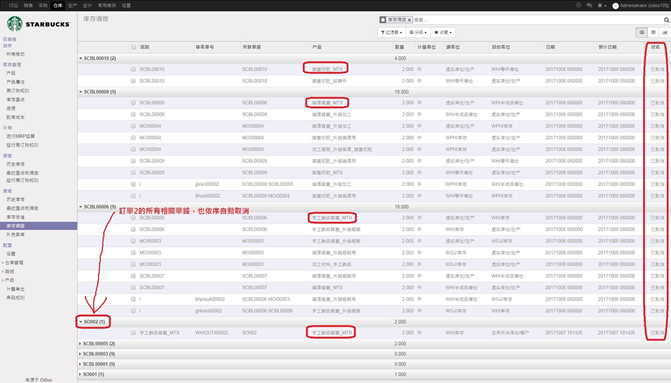
Task: Open 库存盘点 in the sidebar
Action: 15,100
